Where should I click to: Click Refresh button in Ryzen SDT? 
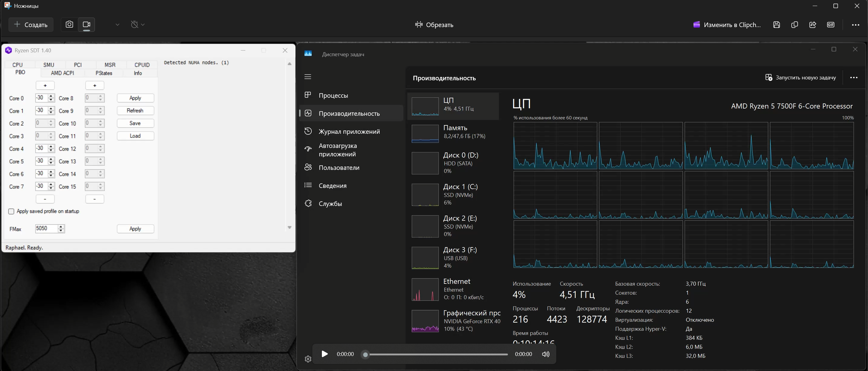tap(136, 111)
